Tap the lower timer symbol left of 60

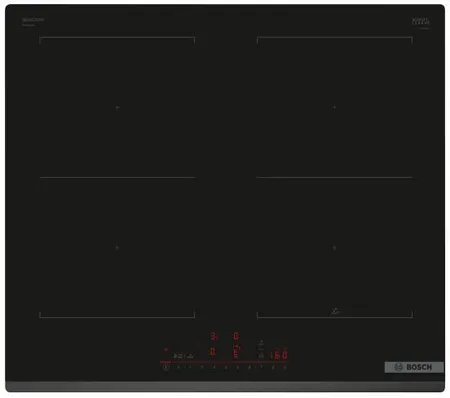[261, 355]
